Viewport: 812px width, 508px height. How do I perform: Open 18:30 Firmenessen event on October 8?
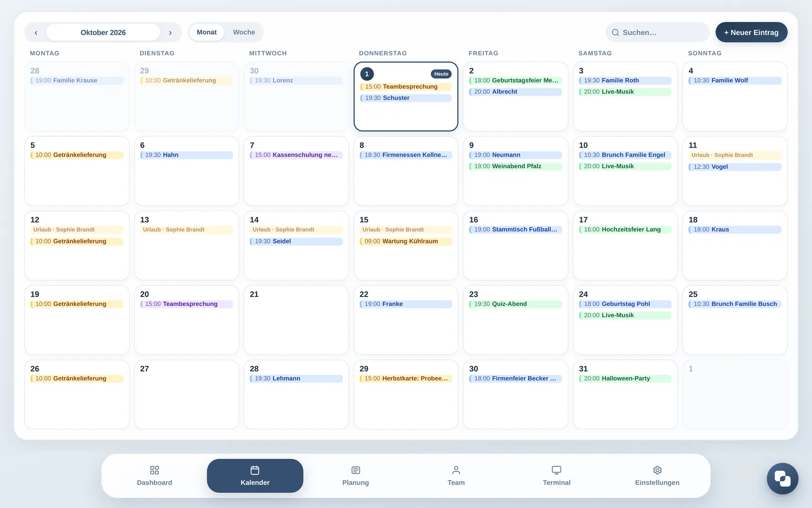(x=406, y=155)
